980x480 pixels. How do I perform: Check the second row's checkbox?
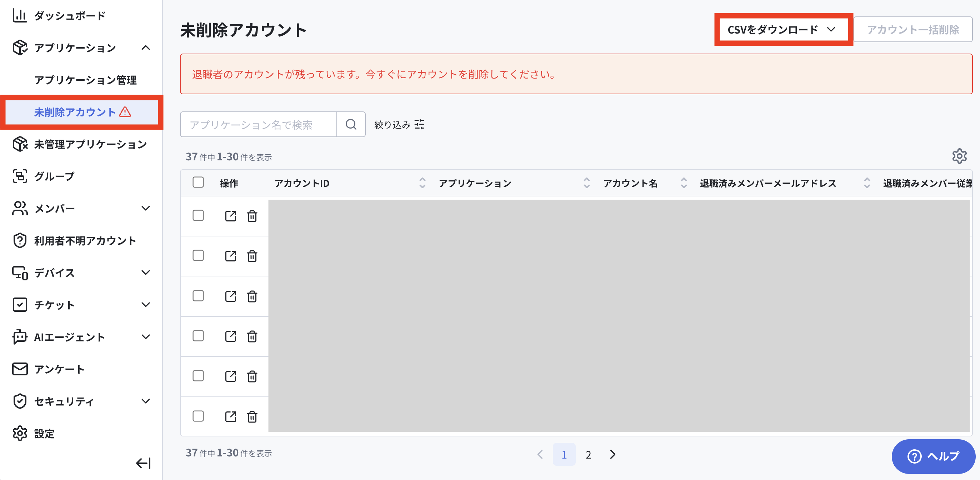(x=198, y=256)
